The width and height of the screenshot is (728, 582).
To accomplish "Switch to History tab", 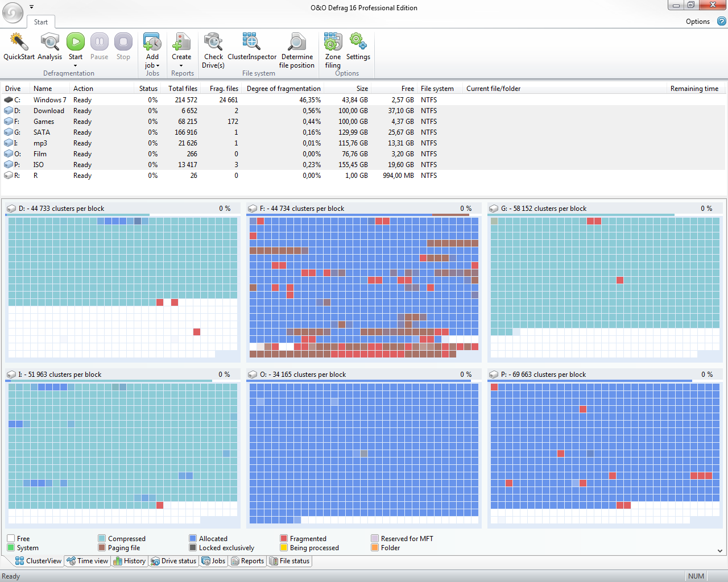I will 130,561.
